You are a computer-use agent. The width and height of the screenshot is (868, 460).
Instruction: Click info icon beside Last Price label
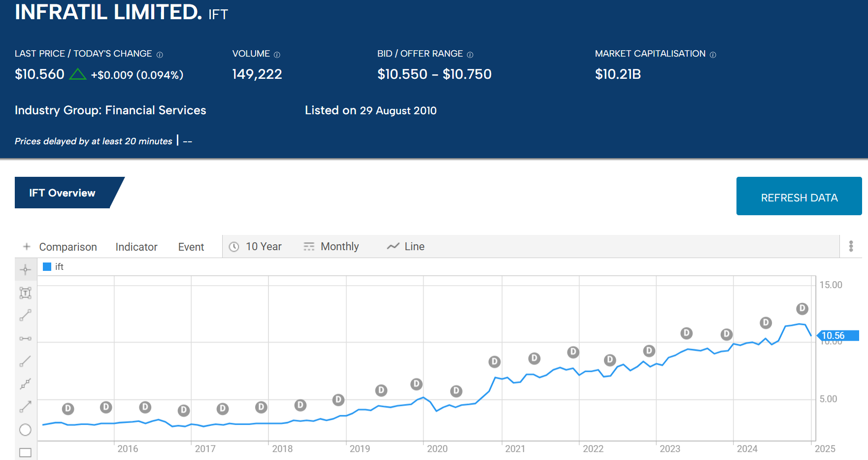tap(160, 55)
